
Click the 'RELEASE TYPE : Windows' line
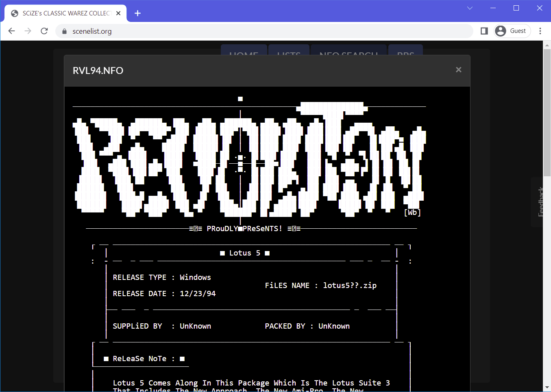162,277
